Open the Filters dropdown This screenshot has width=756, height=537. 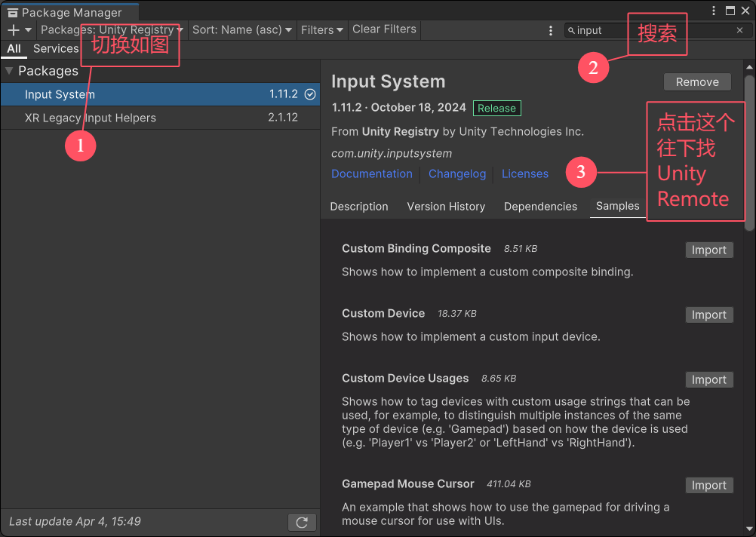click(x=322, y=30)
